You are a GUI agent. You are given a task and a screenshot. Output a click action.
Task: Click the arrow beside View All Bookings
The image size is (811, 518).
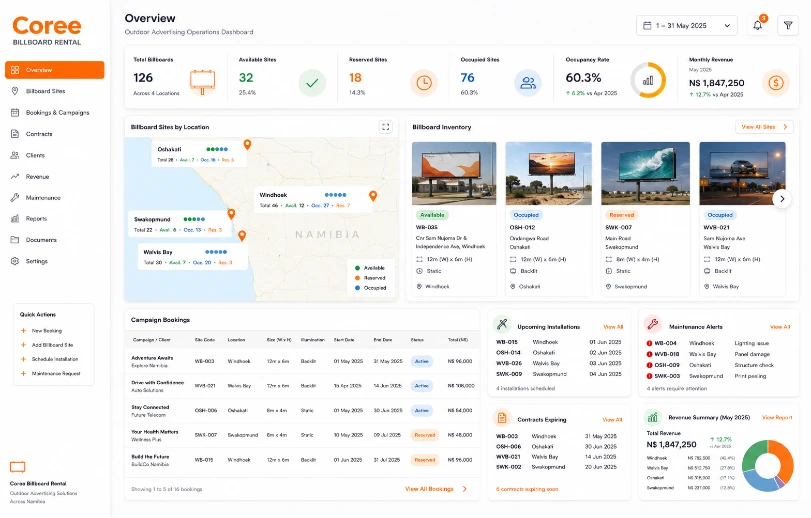[464, 489]
